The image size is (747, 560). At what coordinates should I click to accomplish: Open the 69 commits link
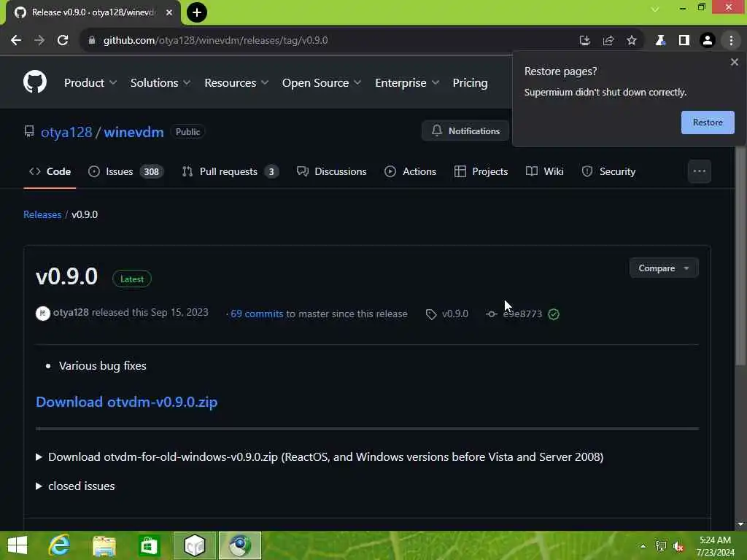257,314
